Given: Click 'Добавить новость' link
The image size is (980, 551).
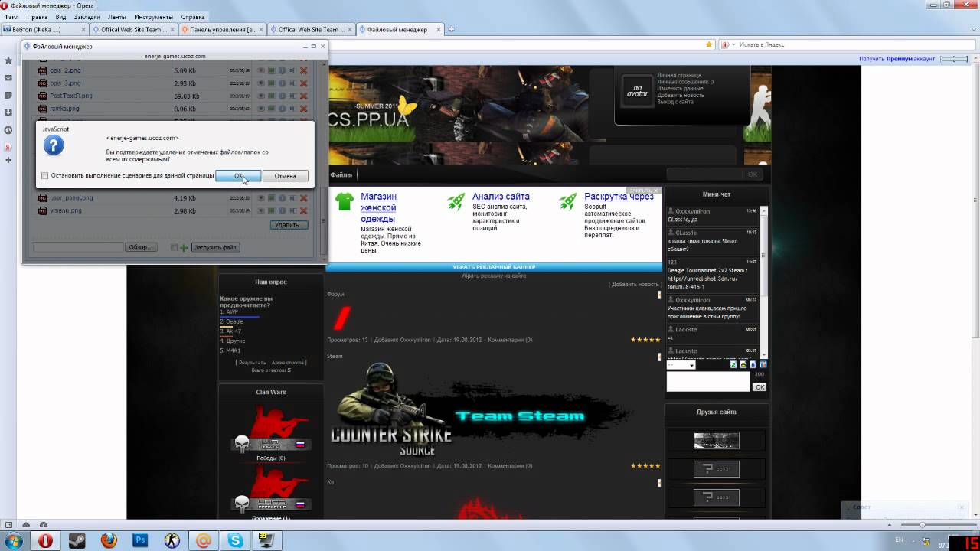Looking at the screenshot, I should [x=634, y=284].
